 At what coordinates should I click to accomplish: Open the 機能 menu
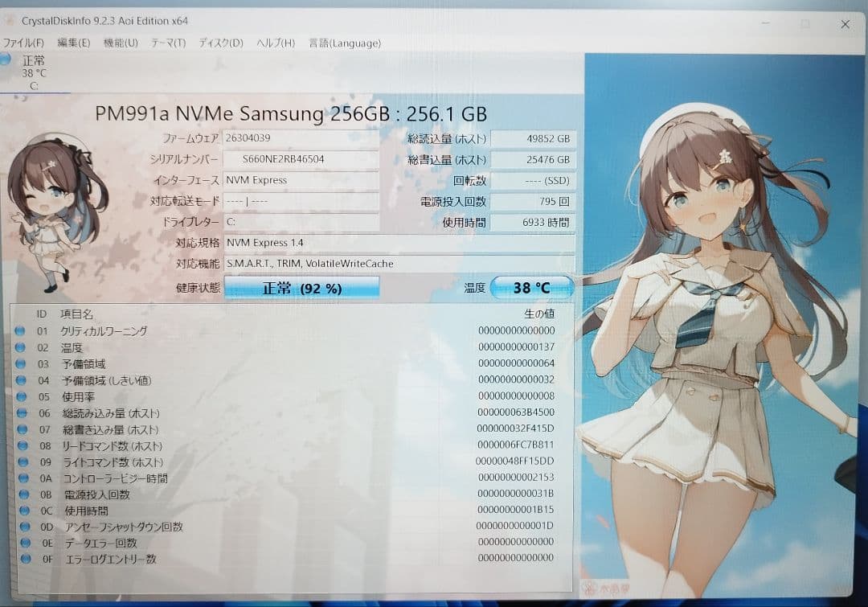[x=119, y=43]
